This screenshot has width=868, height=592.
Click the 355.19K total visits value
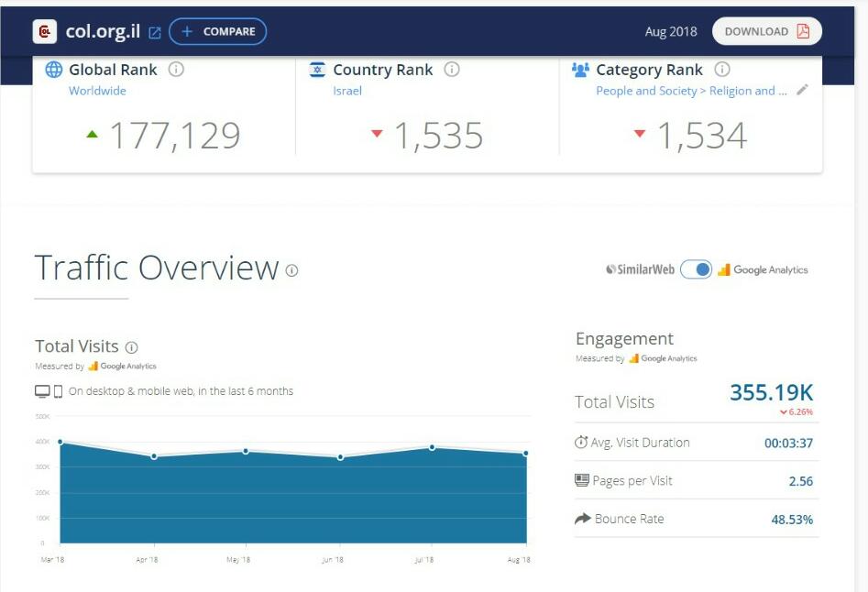coord(771,392)
